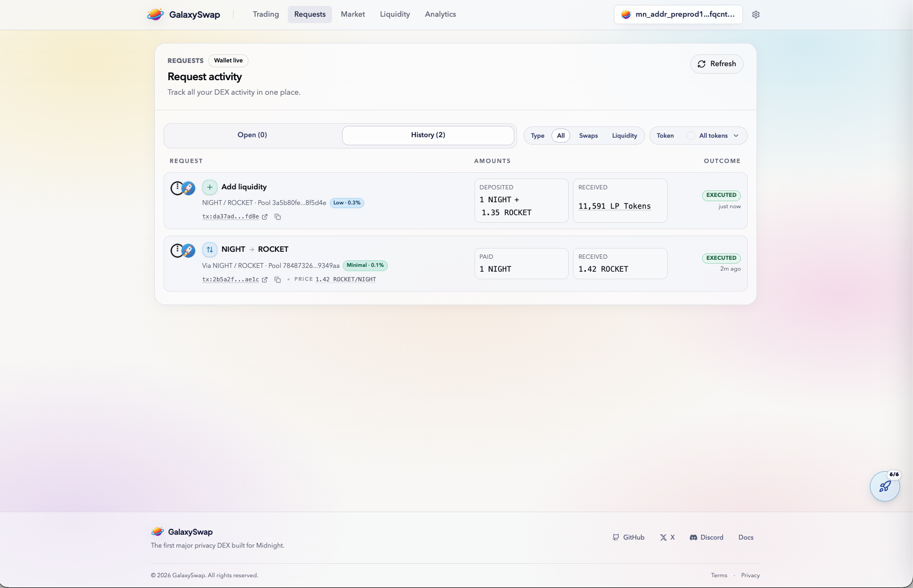Open tx:da37ad external link icon
Viewport: 913px width, 588px height.
[x=265, y=217]
